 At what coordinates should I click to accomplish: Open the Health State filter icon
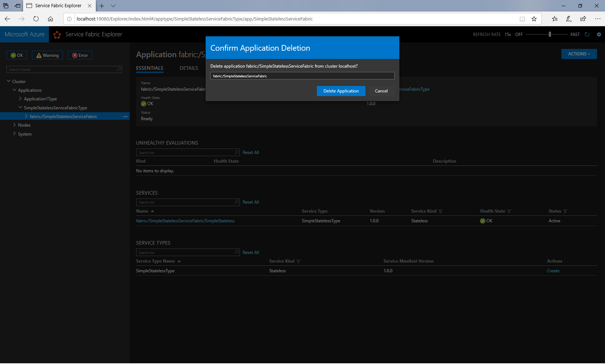(x=509, y=211)
